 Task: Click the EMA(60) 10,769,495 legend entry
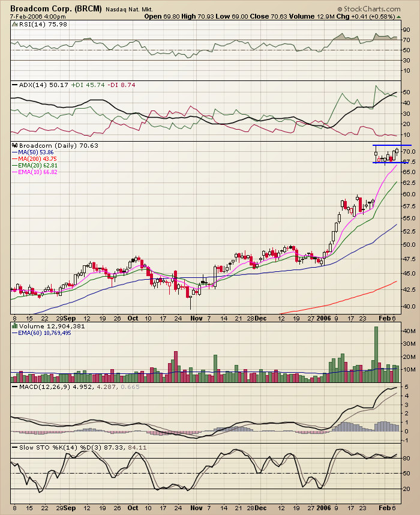point(41,333)
